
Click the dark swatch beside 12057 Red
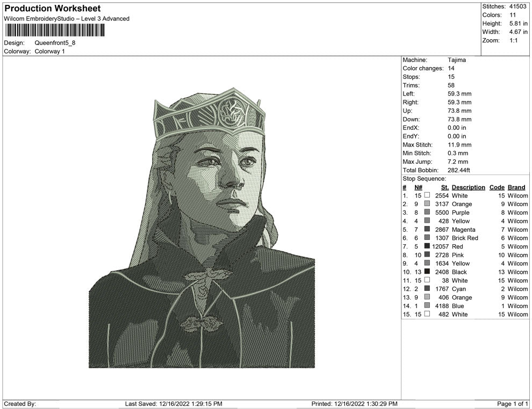427,246
